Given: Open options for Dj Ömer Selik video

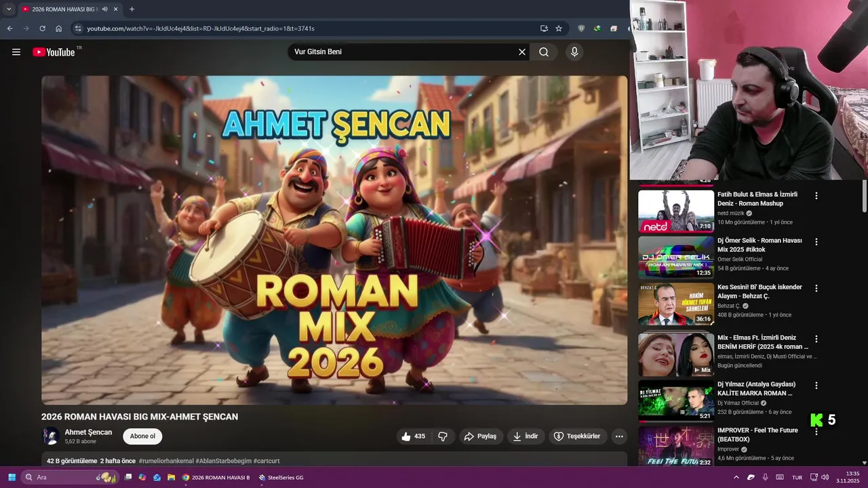Looking at the screenshot, I should pyautogui.click(x=816, y=242).
